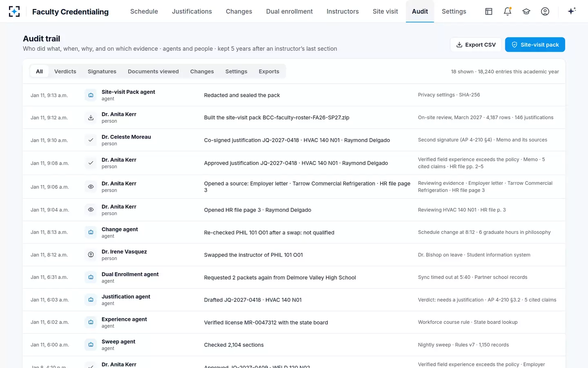Screen dimensions: 588x368
Task: Click the text "Redacted and sealed the pack"
Action: point(242,95)
